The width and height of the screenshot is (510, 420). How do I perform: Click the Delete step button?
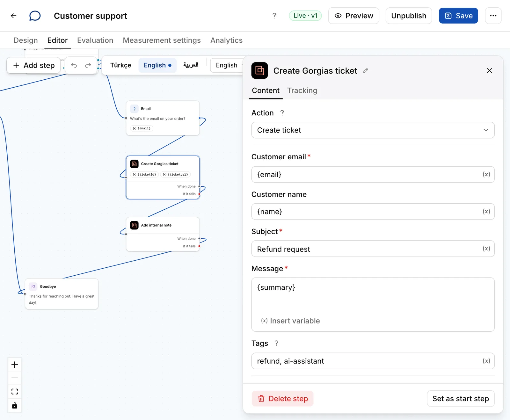[x=283, y=399]
